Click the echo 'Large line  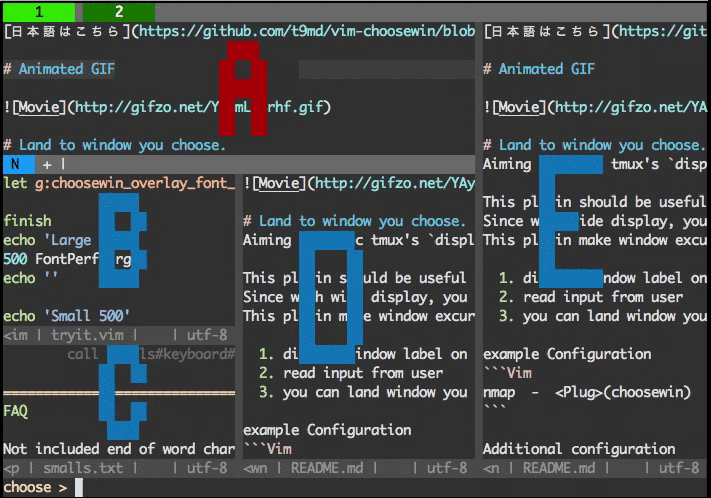point(48,240)
